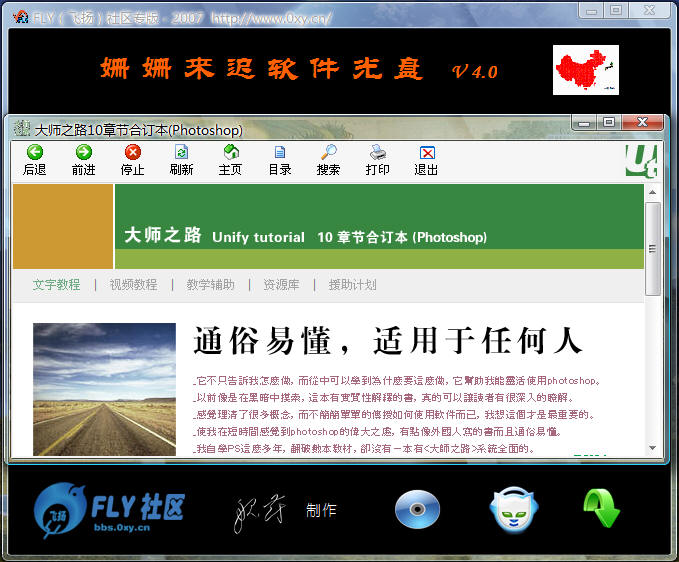Click the green curved arrow icon
This screenshot has width=679, height=562.
[601, 508]
